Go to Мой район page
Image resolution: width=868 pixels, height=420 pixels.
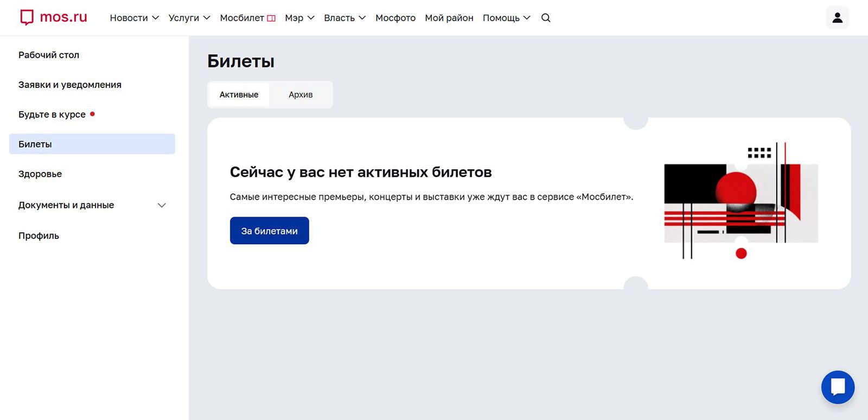[449, 18]
